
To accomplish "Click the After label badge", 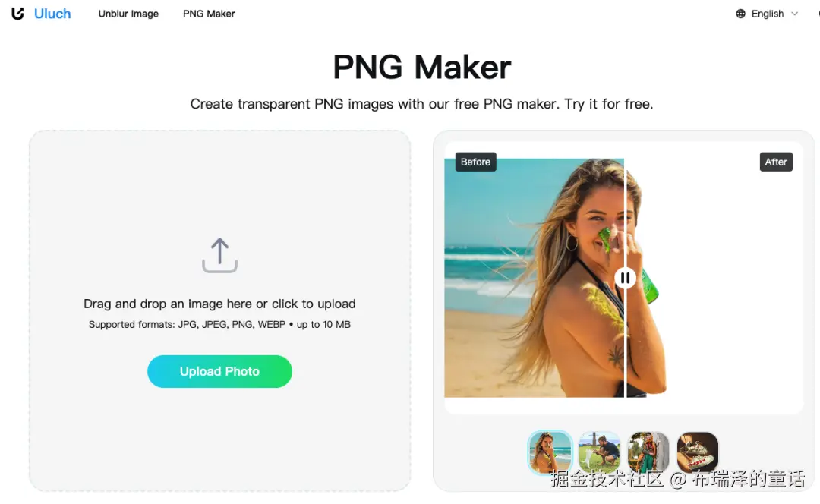I will [776, 162].
